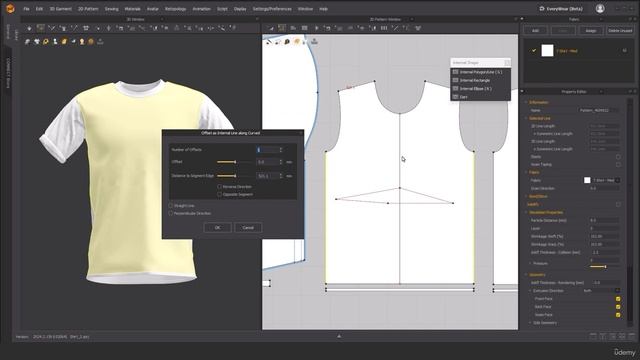Image resolution: width=640 pixels, height=360 pixels.
Task: Click the highlighted second tool in 3D toolbar
Action: pyautogui.click(x=40, y=28)
